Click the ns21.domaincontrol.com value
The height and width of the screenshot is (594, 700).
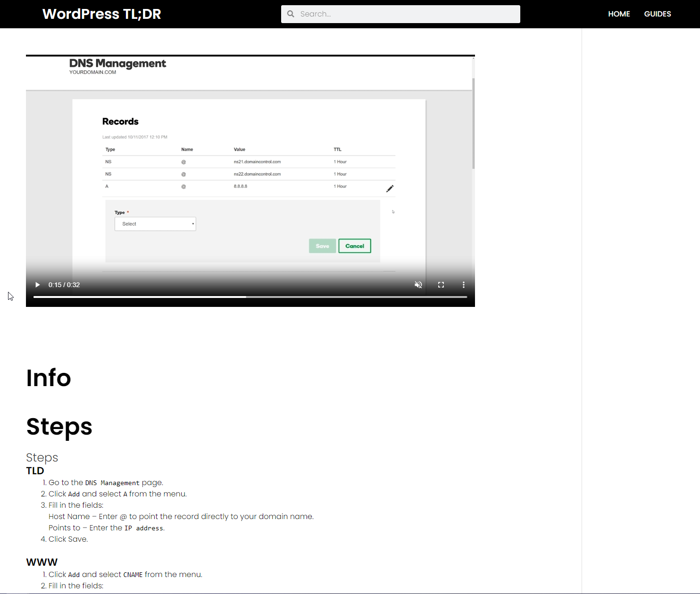(x=258, y=162)
